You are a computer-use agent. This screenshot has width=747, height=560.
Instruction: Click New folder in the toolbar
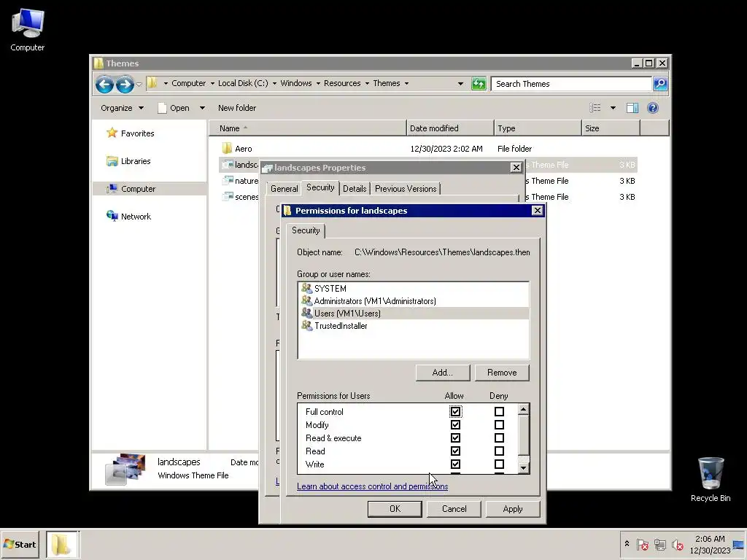(237, 108)
